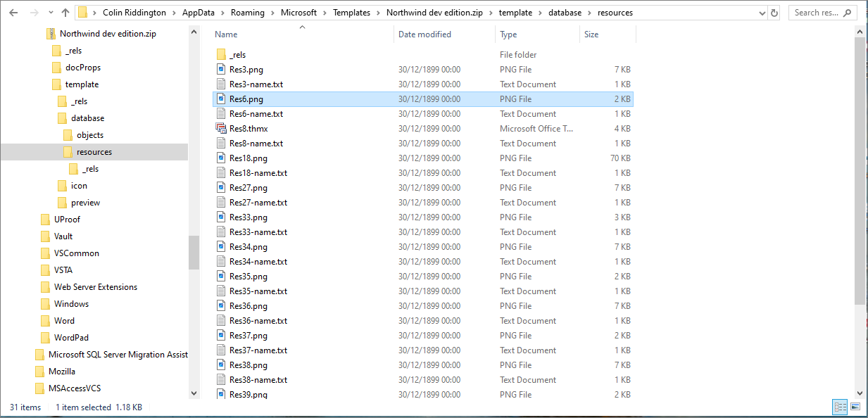Viewport: 868px width, 418px height.
Task: Click the Res36.png file icon
Action: coord(221,306)
